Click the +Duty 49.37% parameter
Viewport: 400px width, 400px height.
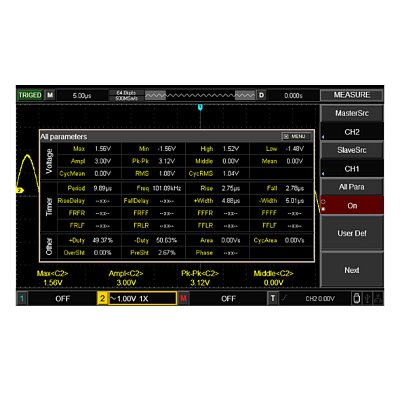tap(90, 240)
